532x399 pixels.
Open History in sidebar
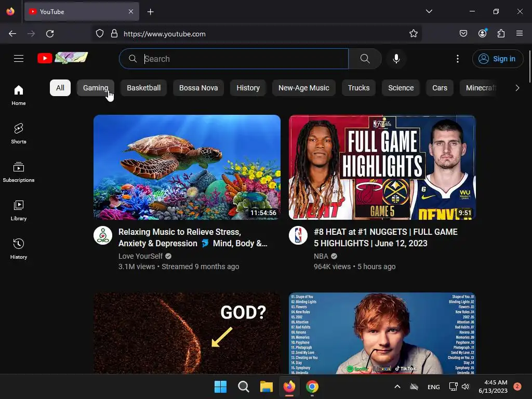pyautogui.click(x=19, y=249)
